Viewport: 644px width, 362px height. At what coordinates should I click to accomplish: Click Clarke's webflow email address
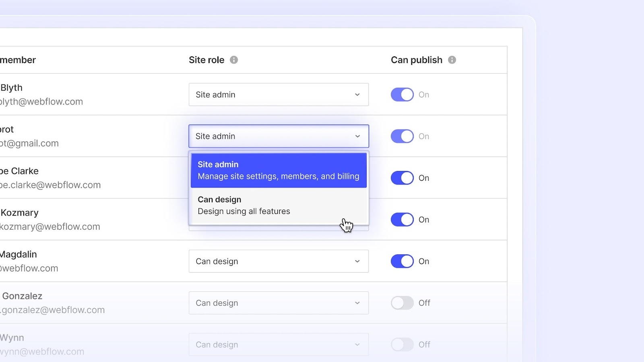tap(50, 185)
